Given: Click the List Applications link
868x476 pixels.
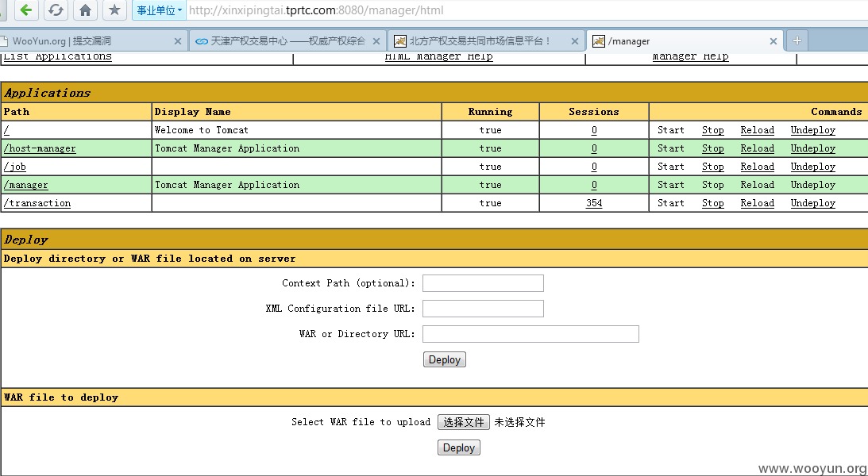Looking at the screenshot, I should tap(57, 56).
